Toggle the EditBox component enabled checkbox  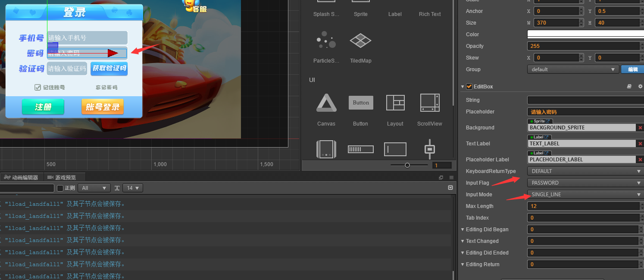pyautogui.click(x=469, y=87)
